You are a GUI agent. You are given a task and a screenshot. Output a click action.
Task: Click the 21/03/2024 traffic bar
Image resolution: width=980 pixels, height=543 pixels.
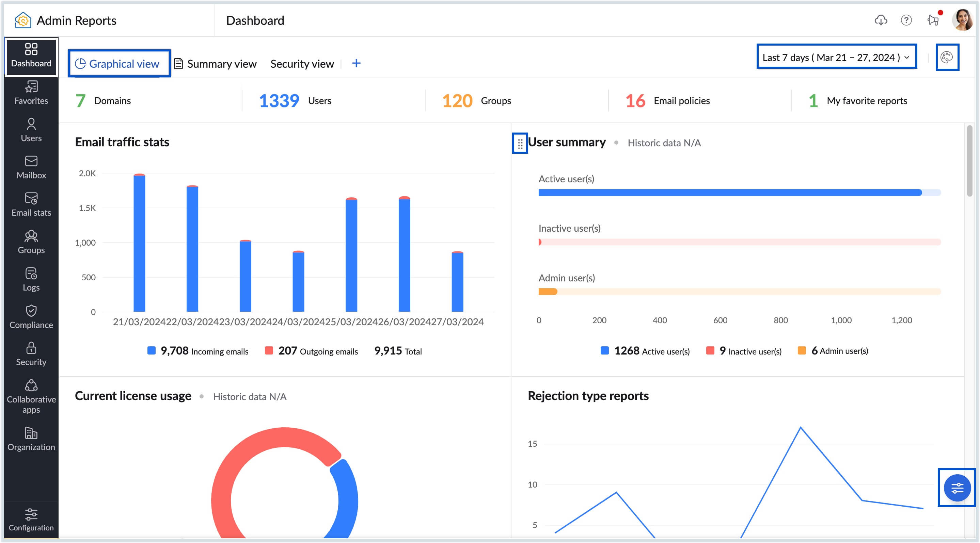coord(139,243)
